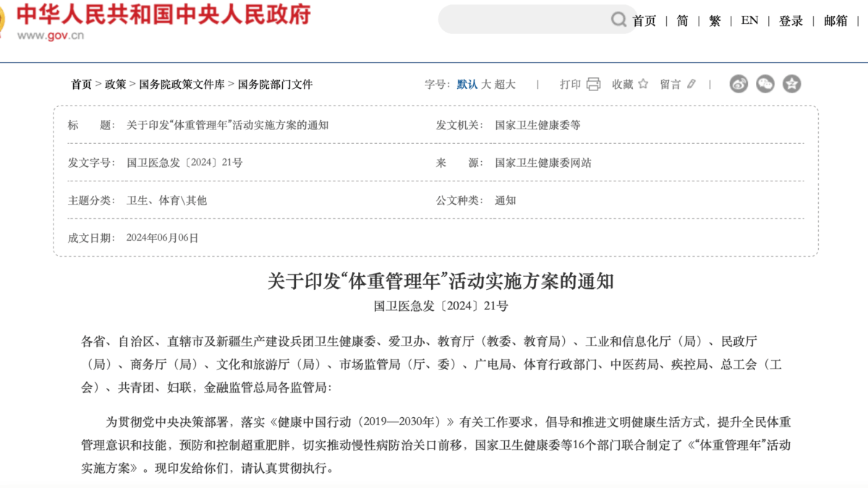Click the 收藏 favorite text

(623, 85)
